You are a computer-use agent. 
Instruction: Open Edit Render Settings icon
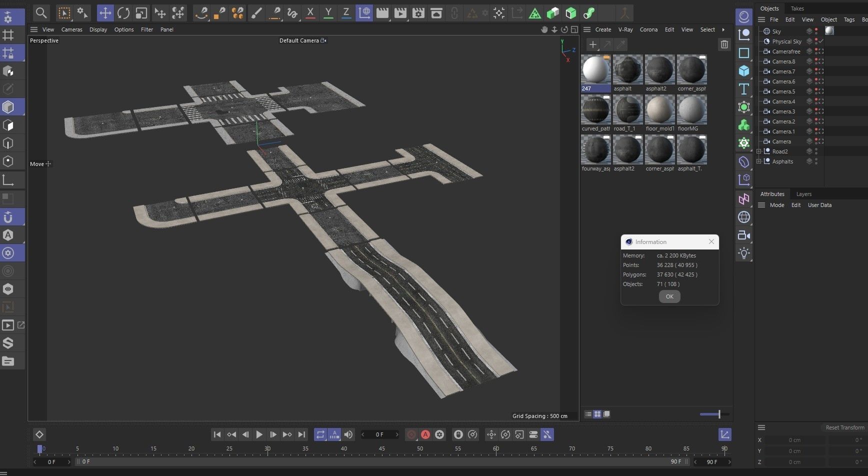click(x=418, y=13)
